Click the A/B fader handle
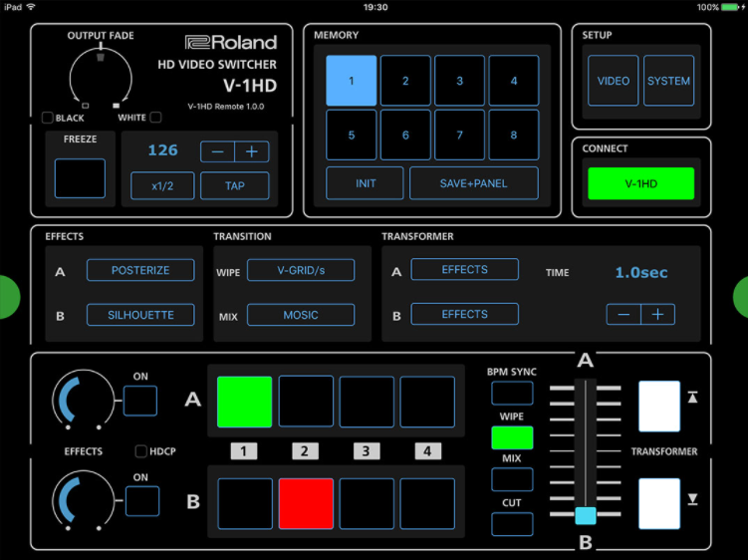 pos(586,515)
